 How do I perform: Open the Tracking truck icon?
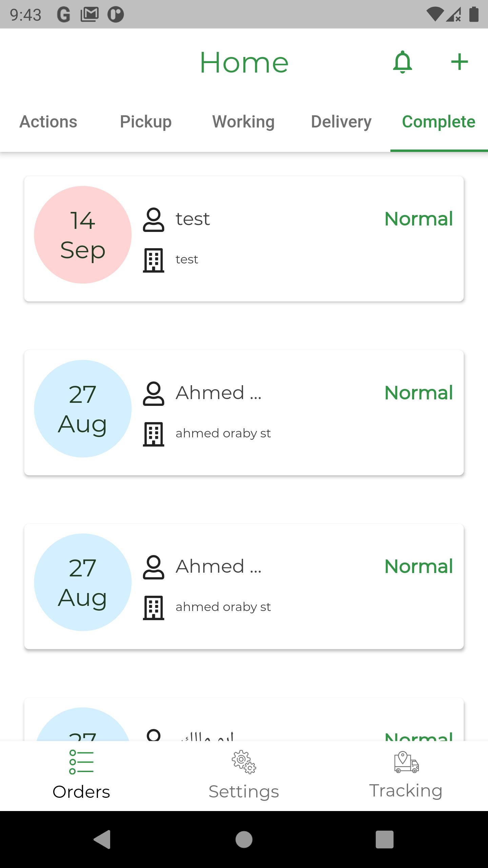click(x=406, y=762)
